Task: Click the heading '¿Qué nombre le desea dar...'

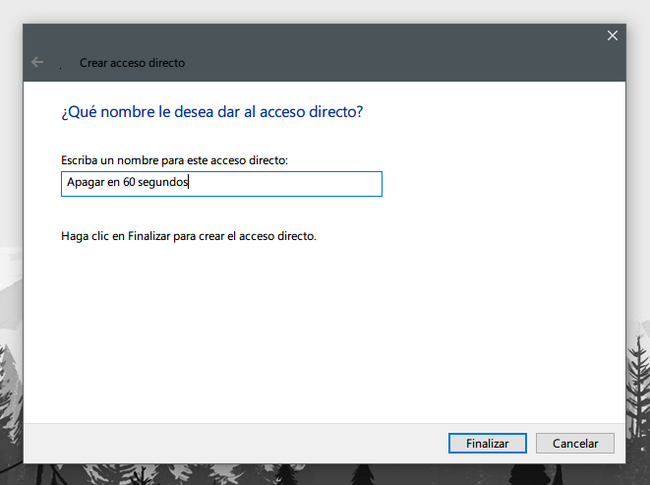Action: (212, 112)
